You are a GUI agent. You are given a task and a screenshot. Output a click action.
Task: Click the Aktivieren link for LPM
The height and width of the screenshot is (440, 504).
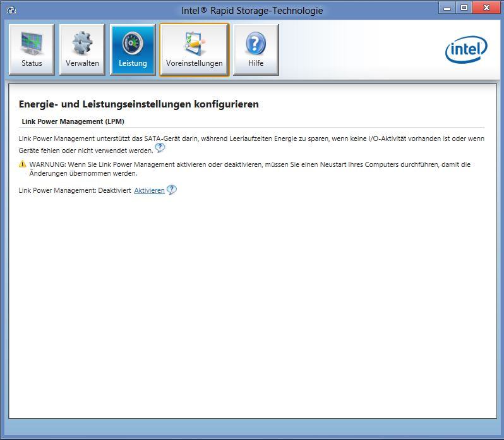[x=149, y=190]
